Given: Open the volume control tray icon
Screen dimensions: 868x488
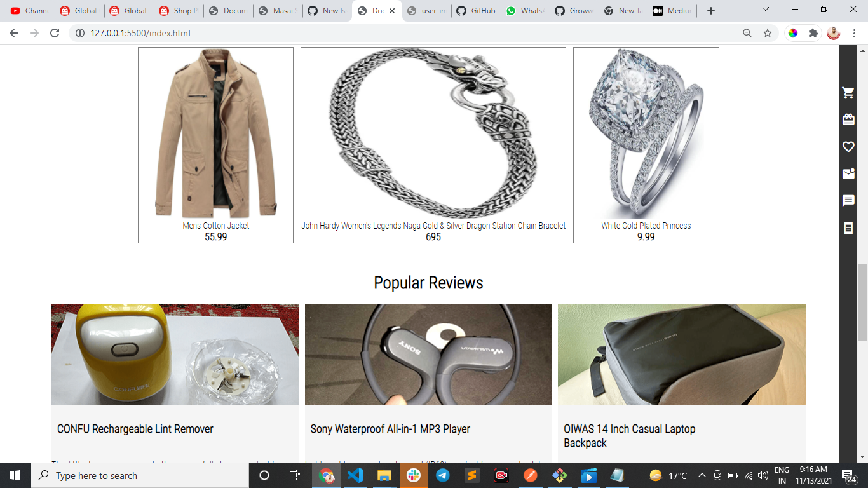Looking at the screenshot, I should point(763,475).
